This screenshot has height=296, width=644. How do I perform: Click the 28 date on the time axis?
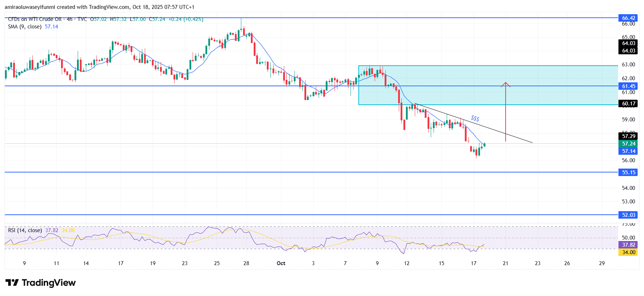[x=246, y=263]
